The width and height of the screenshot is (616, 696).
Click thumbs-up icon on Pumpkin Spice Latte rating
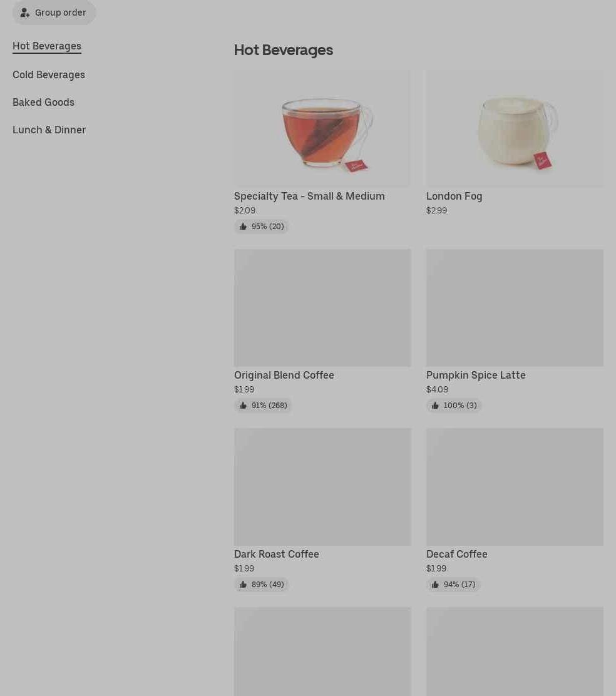[x=435, y=405]
